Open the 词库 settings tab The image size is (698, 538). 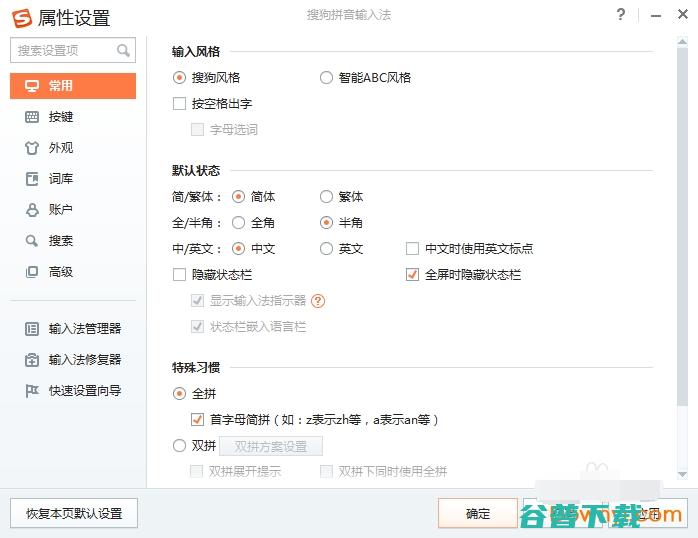pos(73,179)
